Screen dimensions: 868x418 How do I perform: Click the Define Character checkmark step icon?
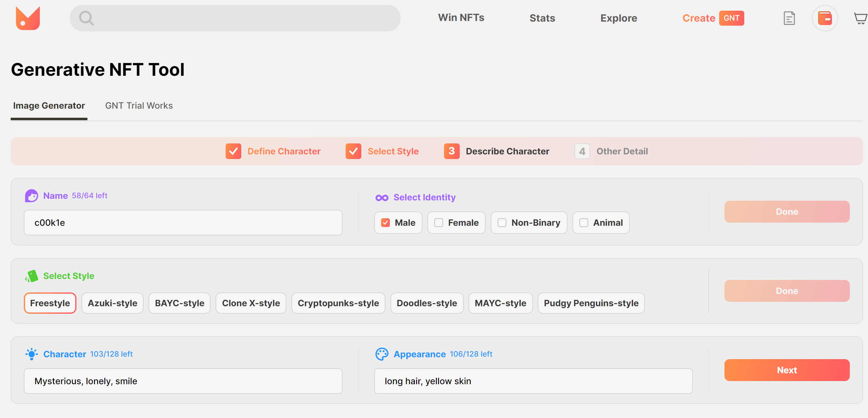click(x=233, y=151)
